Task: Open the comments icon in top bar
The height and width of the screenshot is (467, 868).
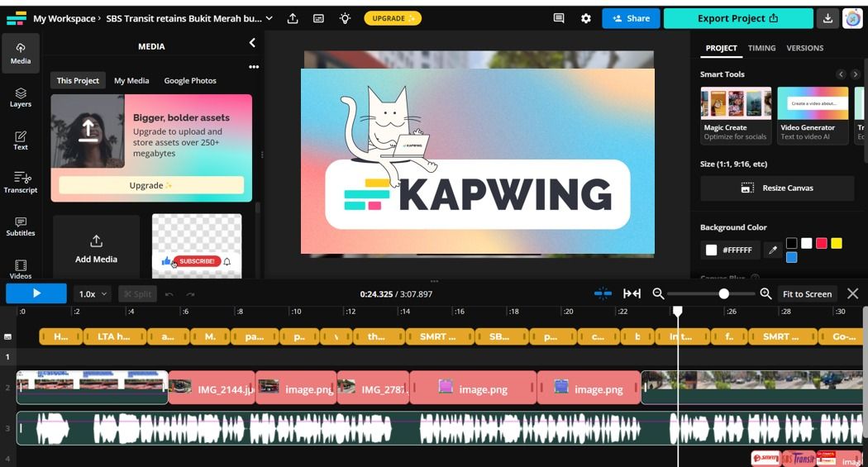Action: point(559,18)
